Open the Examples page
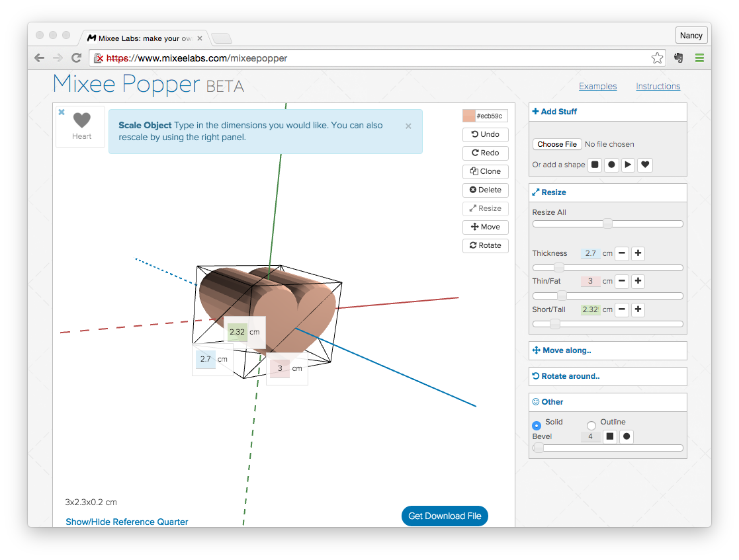 (597, 86)
